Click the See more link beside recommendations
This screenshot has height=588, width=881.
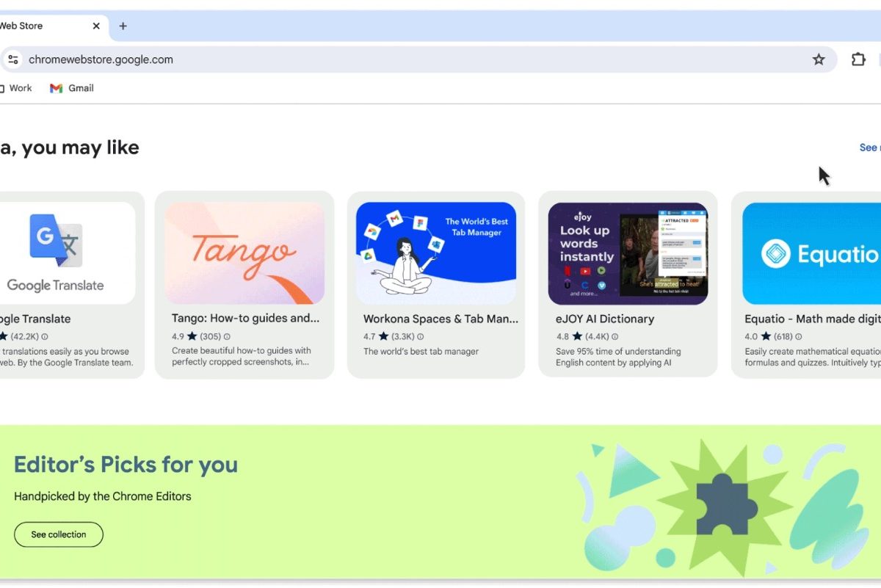tap(870, 148)
